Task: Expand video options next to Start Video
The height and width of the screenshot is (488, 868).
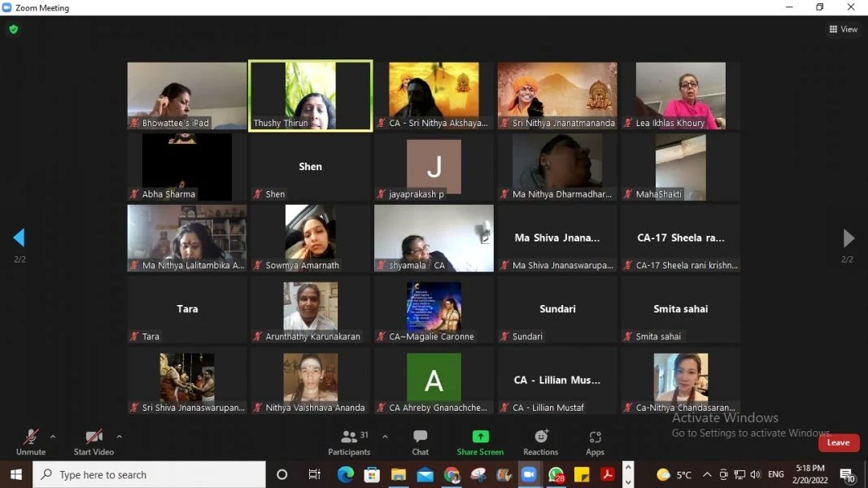Action: (x=119, y=437)
